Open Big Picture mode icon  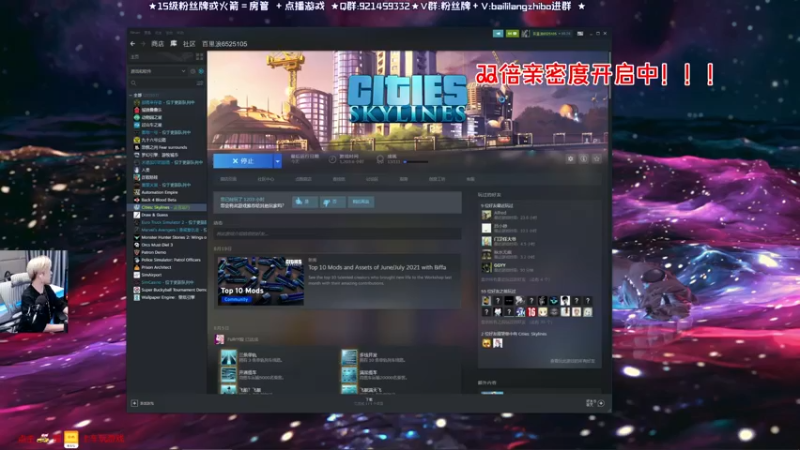pyautogui.click(x=580, y=34)
